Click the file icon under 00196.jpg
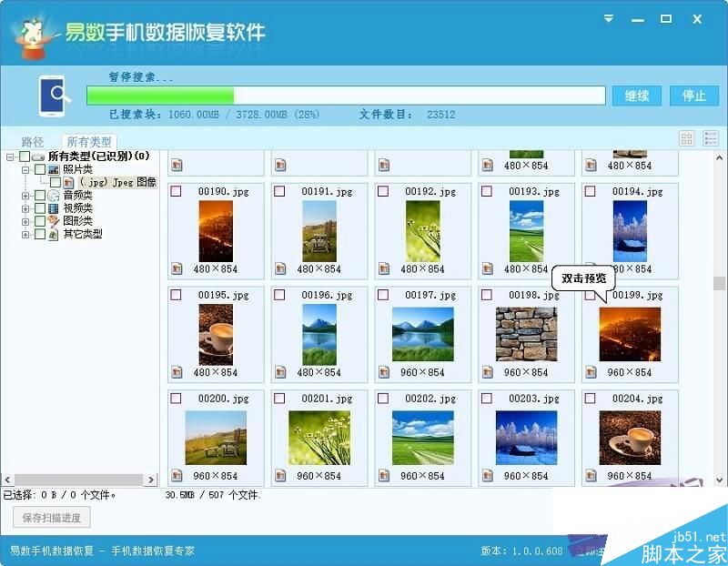 pos(280,372)
